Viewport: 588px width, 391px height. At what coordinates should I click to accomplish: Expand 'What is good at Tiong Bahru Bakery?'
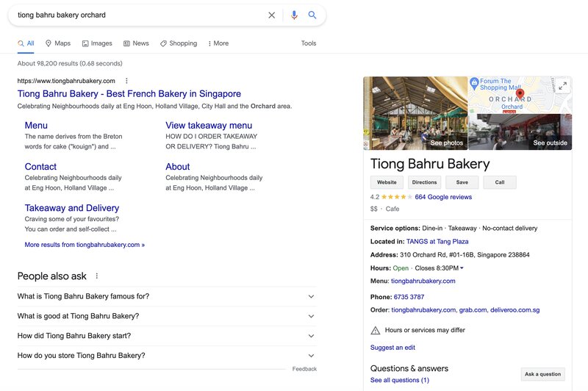point(167,316)
